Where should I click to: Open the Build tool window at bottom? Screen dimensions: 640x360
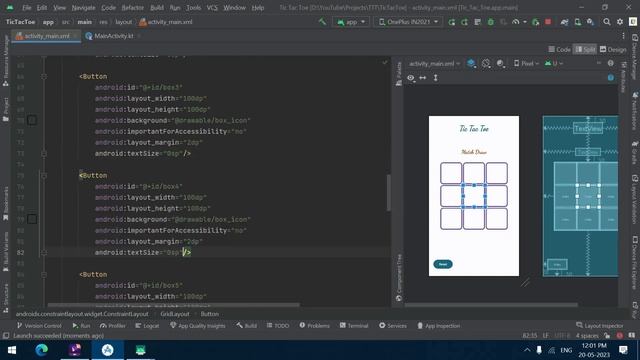coord(247,326)
